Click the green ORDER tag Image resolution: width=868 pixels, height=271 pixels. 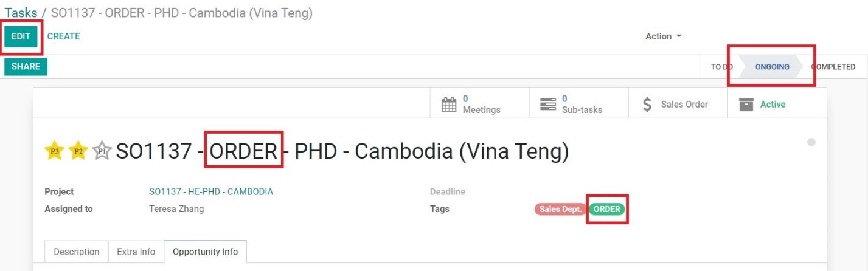607,209
